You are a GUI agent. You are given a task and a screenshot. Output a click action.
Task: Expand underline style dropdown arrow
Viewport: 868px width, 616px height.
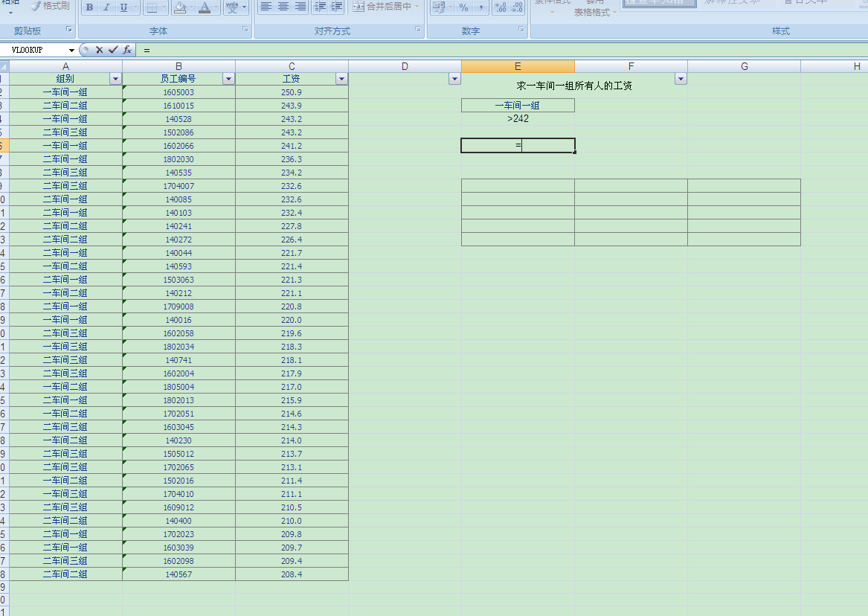(135, 7)
